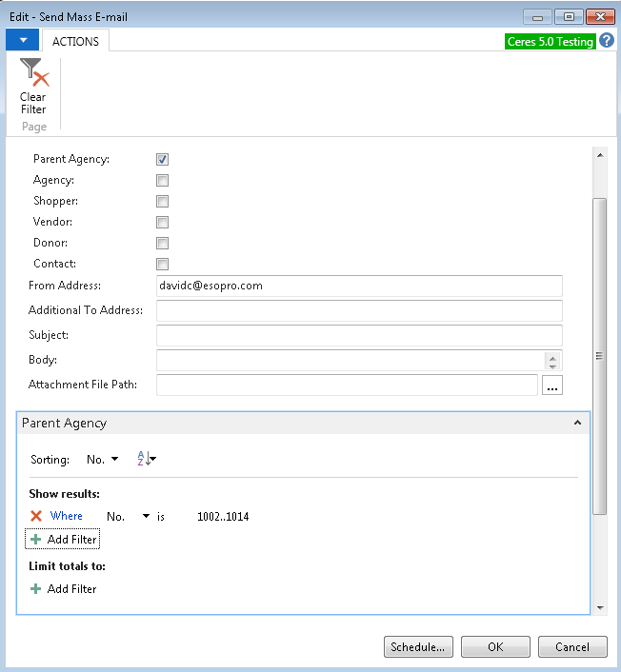Image resolution: width=621 pixels, height=672 pixels.
Task: Enable the Shopper checkbox
Action: click(163, 202)
